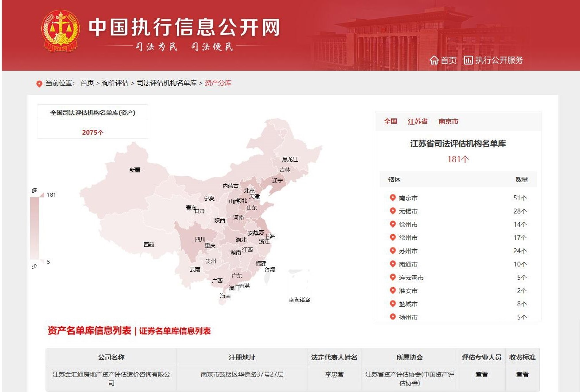Select the 江苏省 tab in region panel
The image size is (580, 392).
click(418, 122)
